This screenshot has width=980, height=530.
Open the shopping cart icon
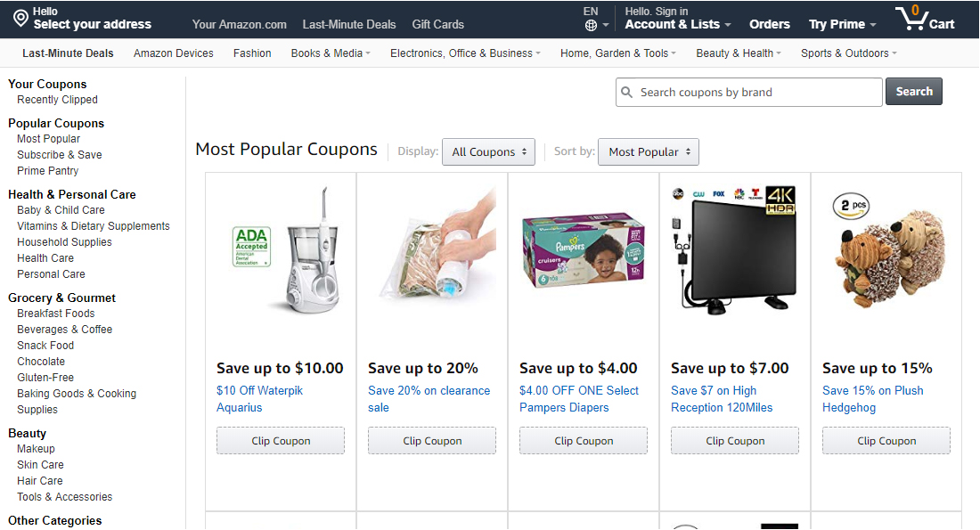[x=911, y=18]
